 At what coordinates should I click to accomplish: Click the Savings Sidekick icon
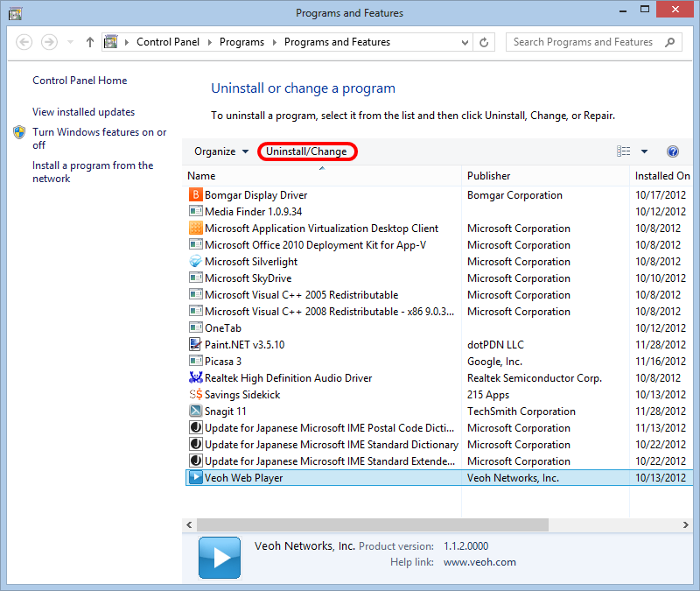pos(195,395)
